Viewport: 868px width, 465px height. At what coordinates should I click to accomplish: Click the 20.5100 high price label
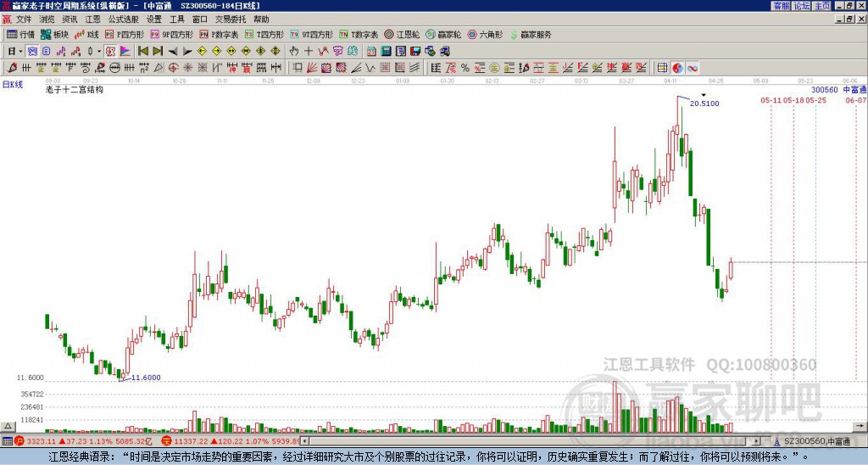pos(704,104)
